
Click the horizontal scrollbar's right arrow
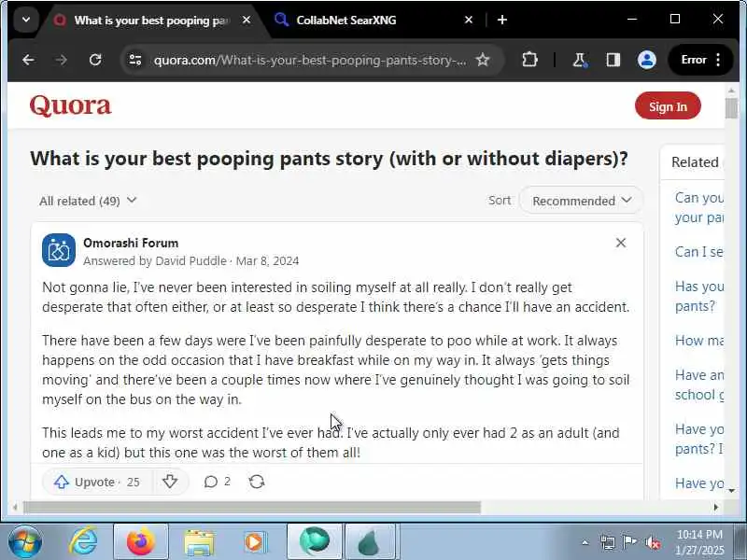click(x=715, y=508)
